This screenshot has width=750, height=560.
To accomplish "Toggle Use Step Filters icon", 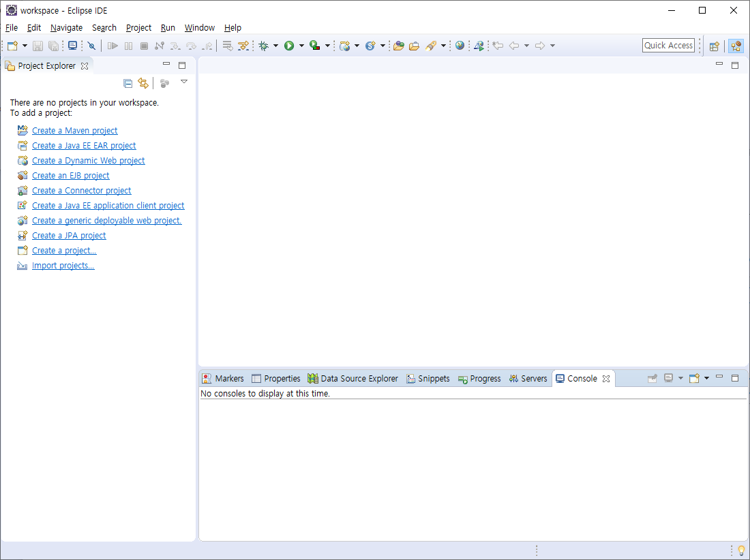I will coord(243,46).
